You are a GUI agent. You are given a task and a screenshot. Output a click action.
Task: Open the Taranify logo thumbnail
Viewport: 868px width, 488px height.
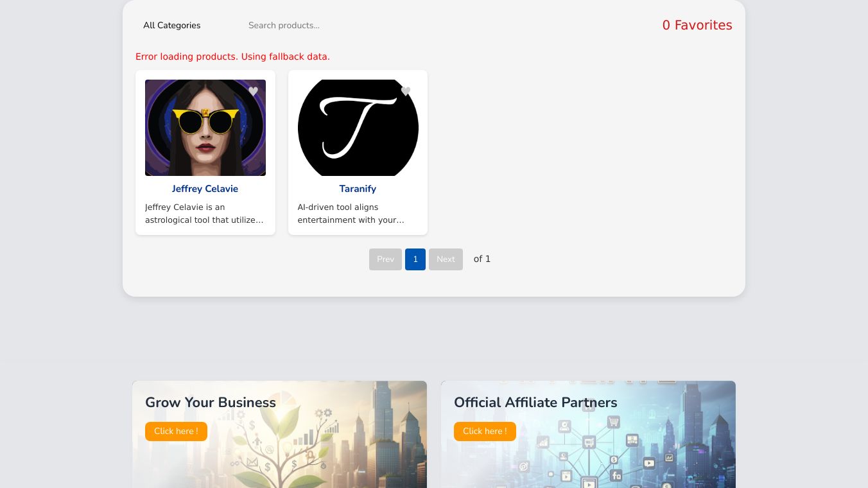(358, 128)
